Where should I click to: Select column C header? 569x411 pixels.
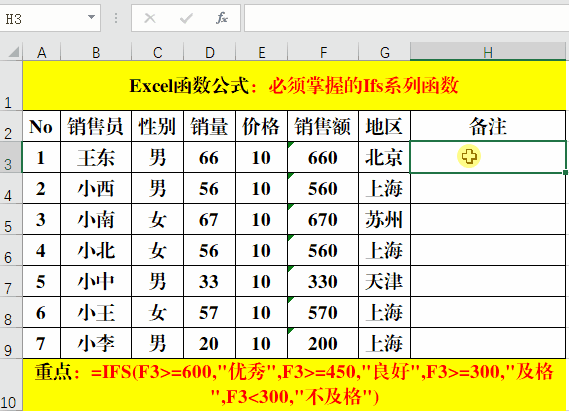[157, 53]
